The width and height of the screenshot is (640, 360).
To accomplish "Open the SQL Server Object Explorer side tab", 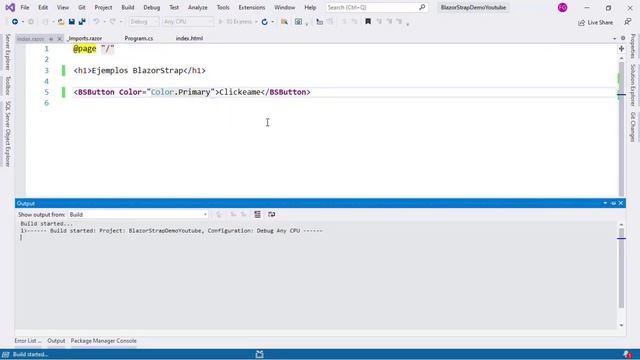I will pyautogui.click(x=7, y=133).
